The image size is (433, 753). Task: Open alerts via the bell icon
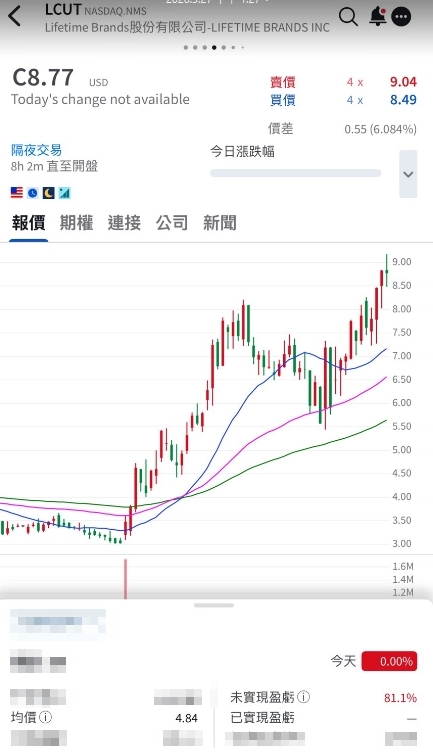(378, 17)
